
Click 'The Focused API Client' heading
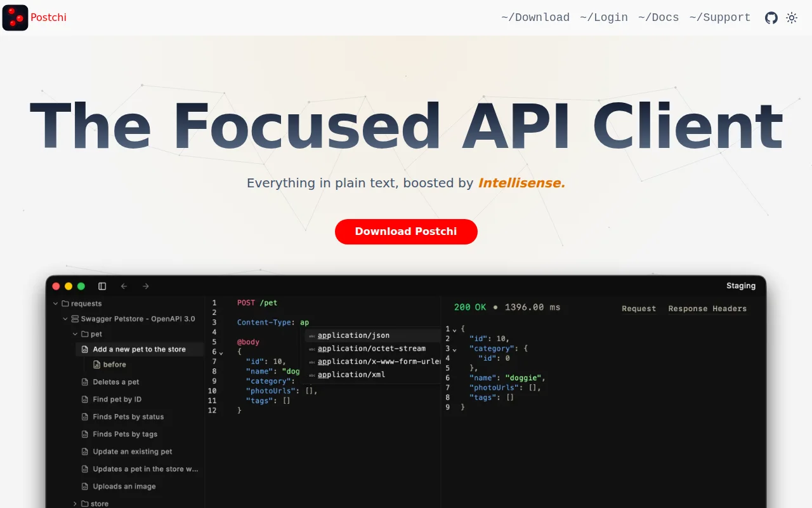coord(406,126)
